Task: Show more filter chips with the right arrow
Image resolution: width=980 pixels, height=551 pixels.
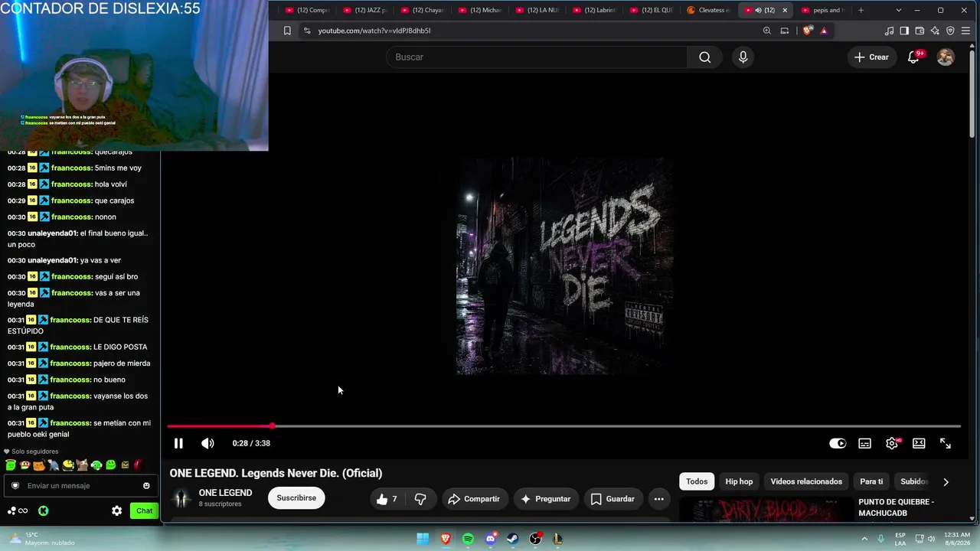Action: pos(946,482)
